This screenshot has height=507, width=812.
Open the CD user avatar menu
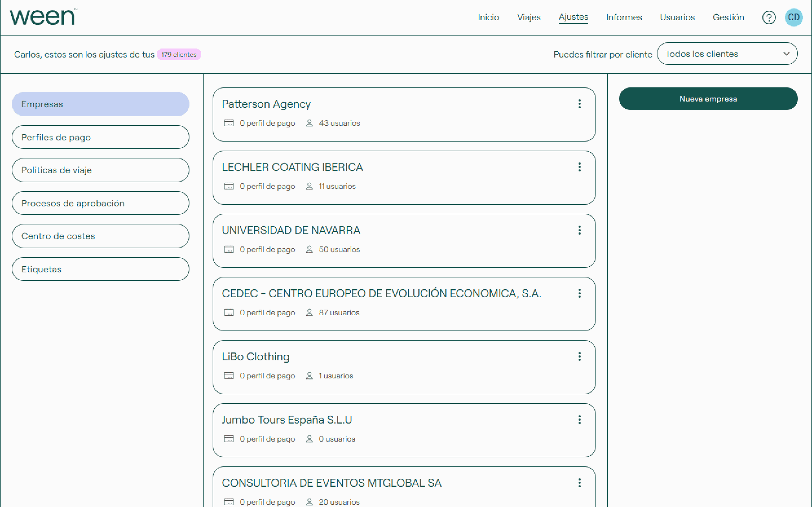(794, 17)
